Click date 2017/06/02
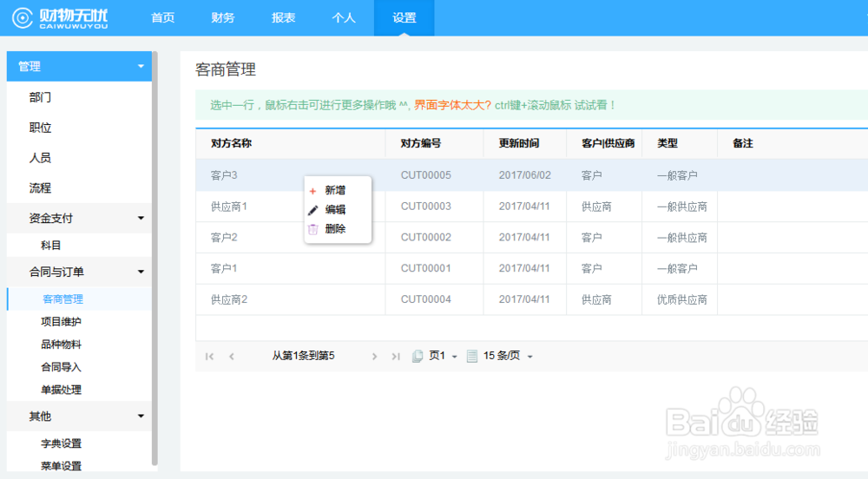The width and height of the screenshot is (868, 479). click(525, 175)
